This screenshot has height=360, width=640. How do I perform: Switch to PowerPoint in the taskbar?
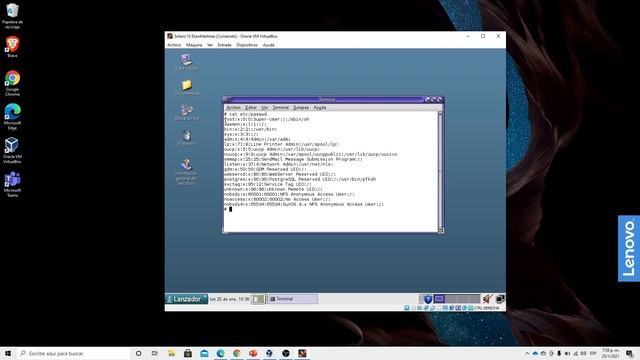tap(253, 353)
